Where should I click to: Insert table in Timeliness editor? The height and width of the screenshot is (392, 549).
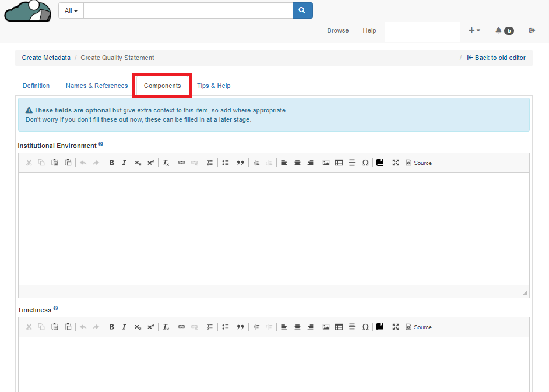(x=339, y=327)
